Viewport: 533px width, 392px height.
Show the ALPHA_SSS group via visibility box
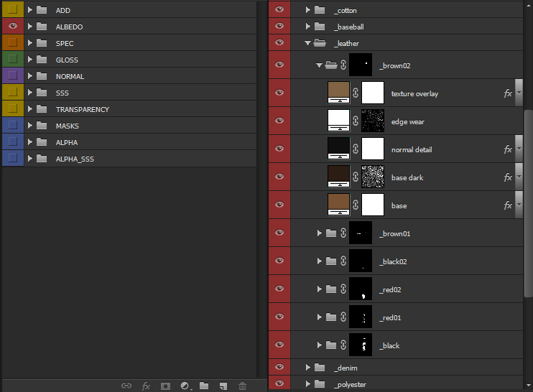click(13, 158)
